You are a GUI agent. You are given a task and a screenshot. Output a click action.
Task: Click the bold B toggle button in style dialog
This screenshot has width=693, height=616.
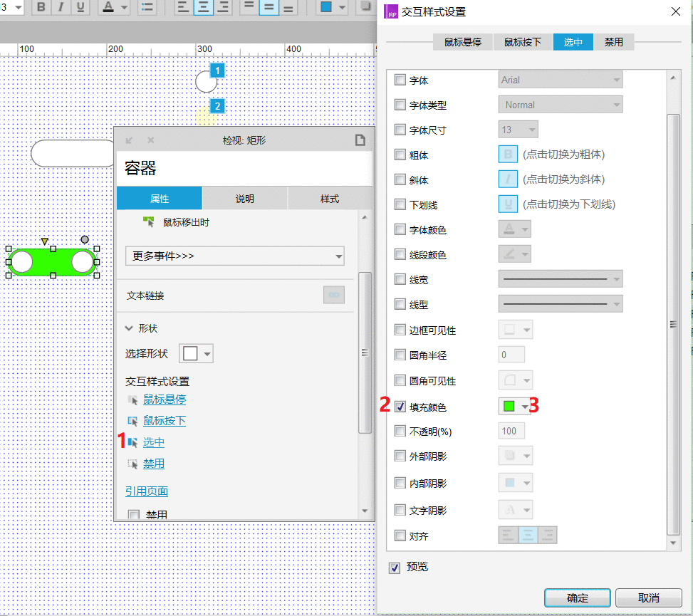pos(508,155)
